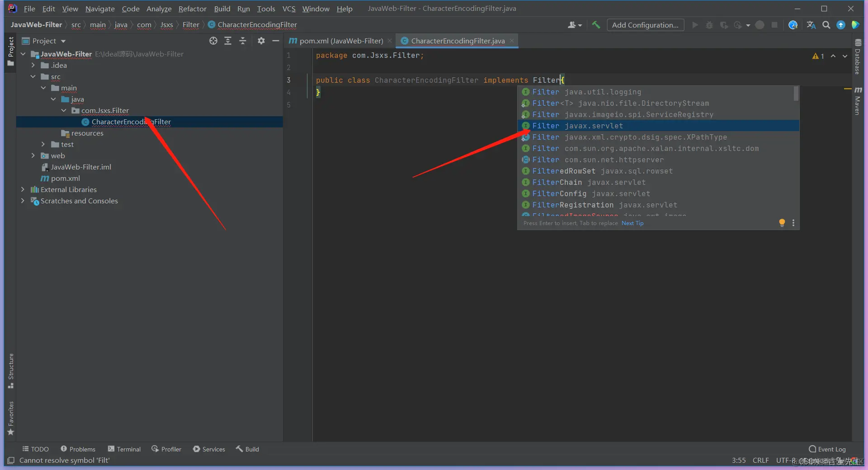Open the Profiler tool window button
The width and height of the screenshot is (868, 470).
(x=166, y=449)
